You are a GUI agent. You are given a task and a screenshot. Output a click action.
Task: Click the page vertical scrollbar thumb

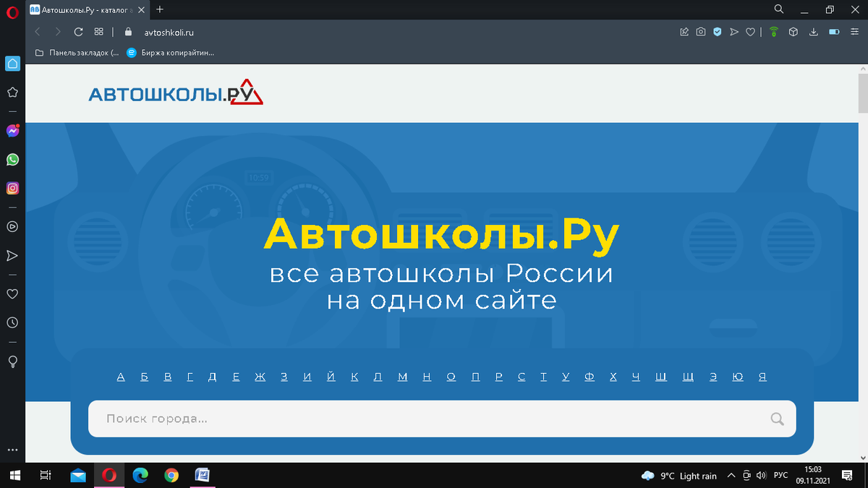pos(863,93)
